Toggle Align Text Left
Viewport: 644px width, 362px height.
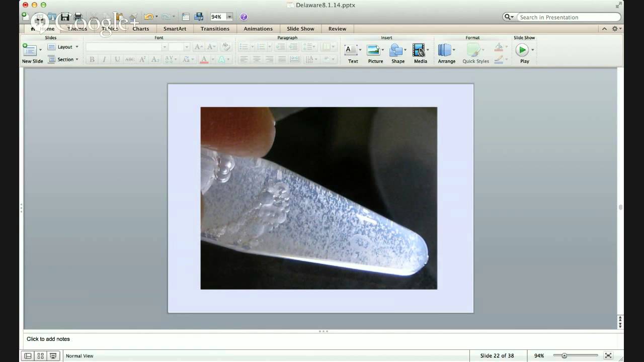tap(244, 59)
